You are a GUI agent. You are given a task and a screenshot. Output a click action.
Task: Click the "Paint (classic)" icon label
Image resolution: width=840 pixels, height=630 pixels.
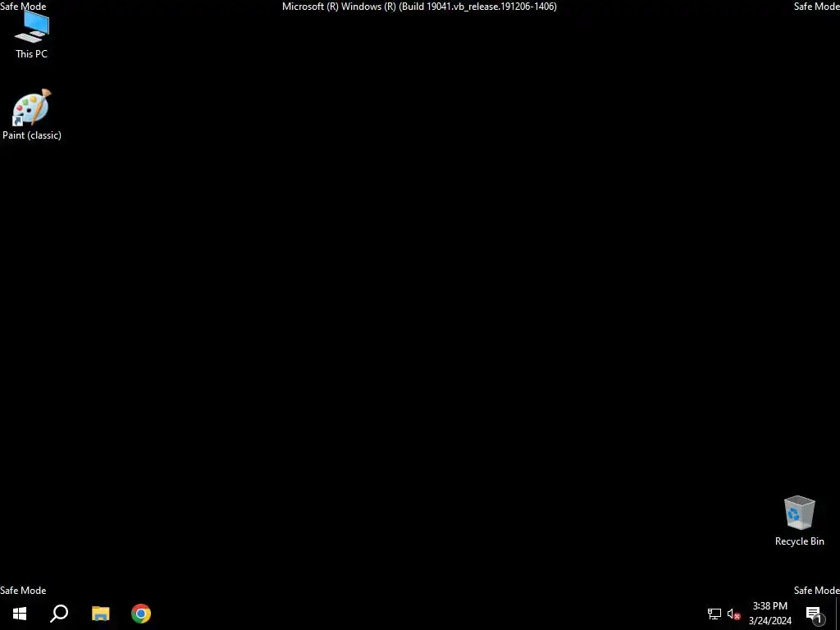pos(32,135)
